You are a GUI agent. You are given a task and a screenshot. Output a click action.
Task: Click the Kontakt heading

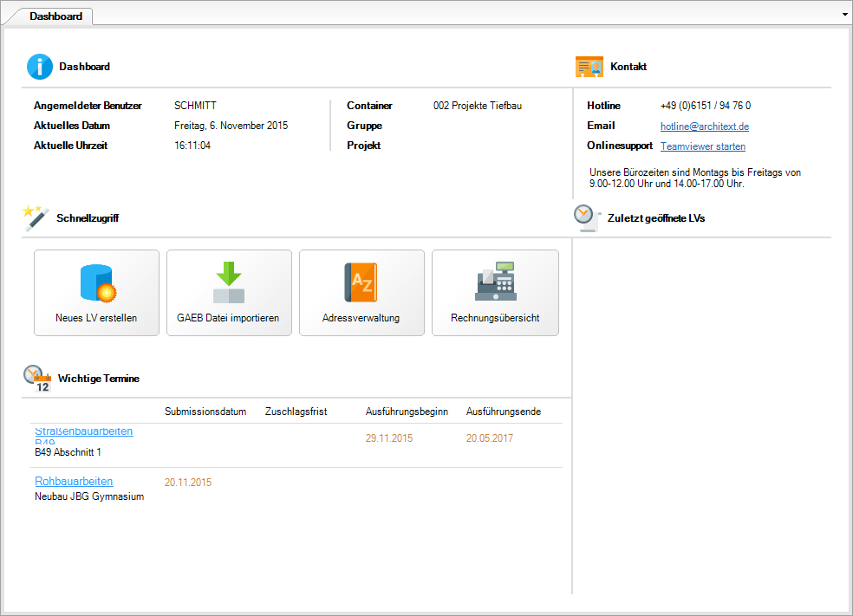(628, 67)
